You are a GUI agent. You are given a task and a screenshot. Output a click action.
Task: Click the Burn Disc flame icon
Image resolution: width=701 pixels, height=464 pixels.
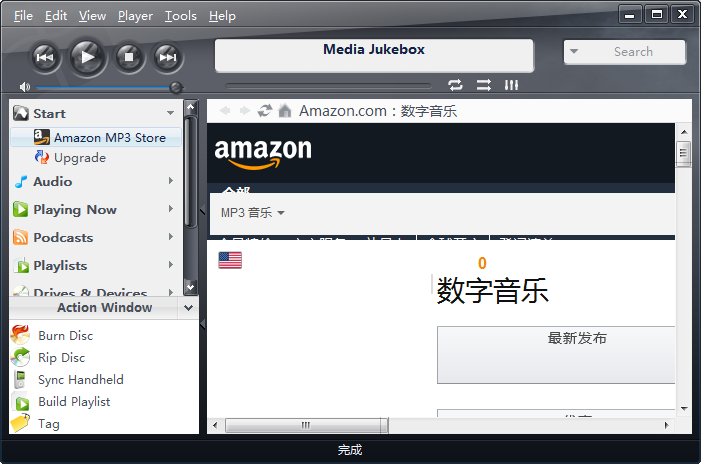(20, 335)
